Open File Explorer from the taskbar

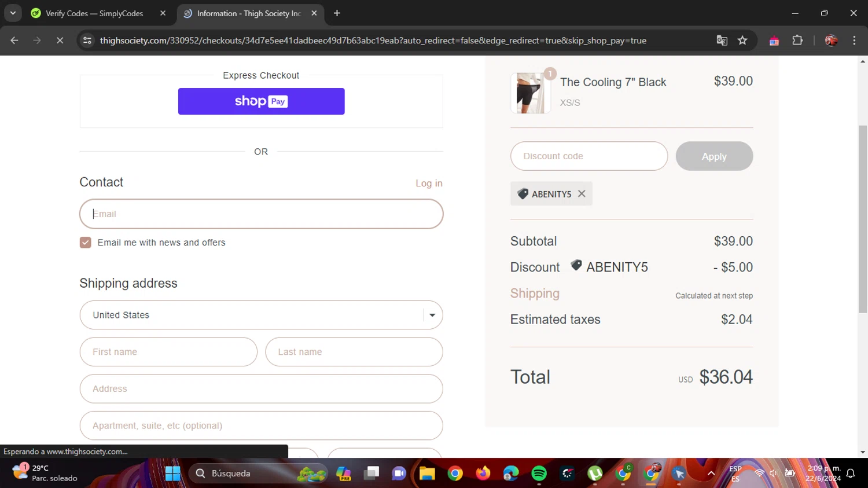(427, 474)
